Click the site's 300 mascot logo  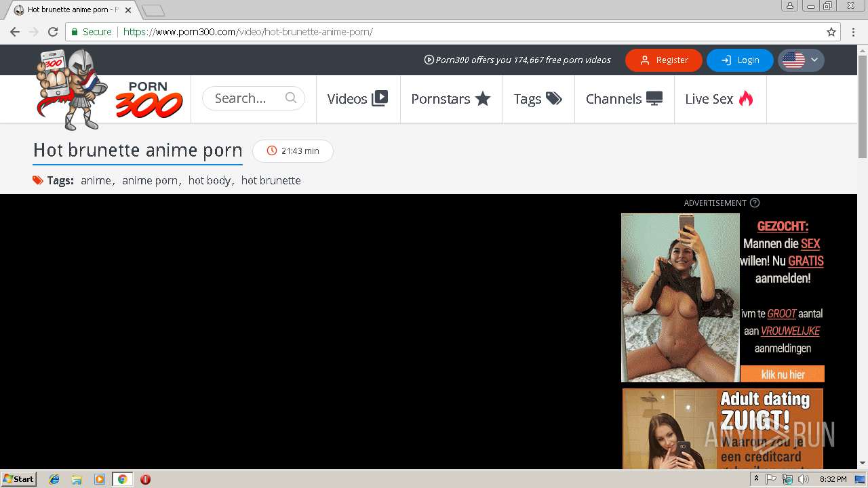pyautogui.click(x=108, y=90)
